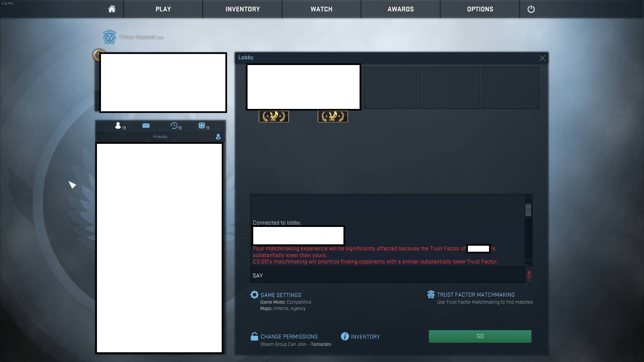Viewport: 644px width, 362px height.
Task: Open the AWARDS menu
Action: coord(400,9)
